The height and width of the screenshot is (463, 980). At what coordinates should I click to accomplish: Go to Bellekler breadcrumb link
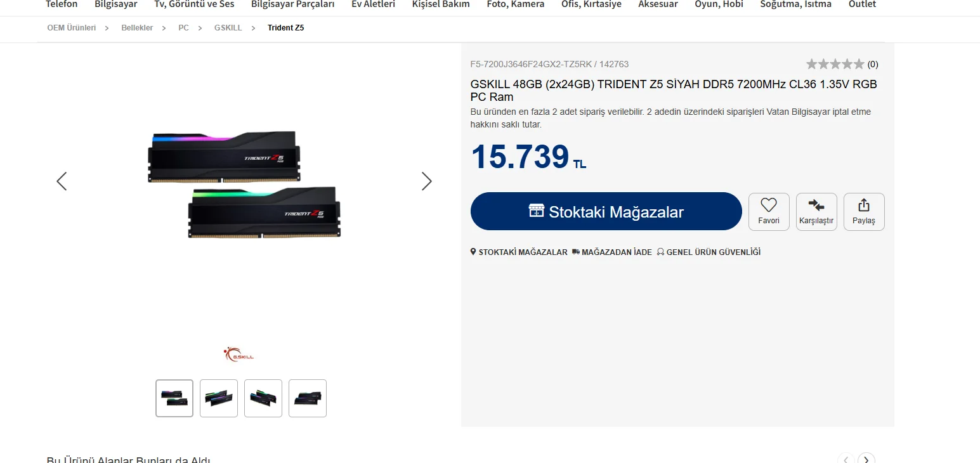(x=137, y=28)
